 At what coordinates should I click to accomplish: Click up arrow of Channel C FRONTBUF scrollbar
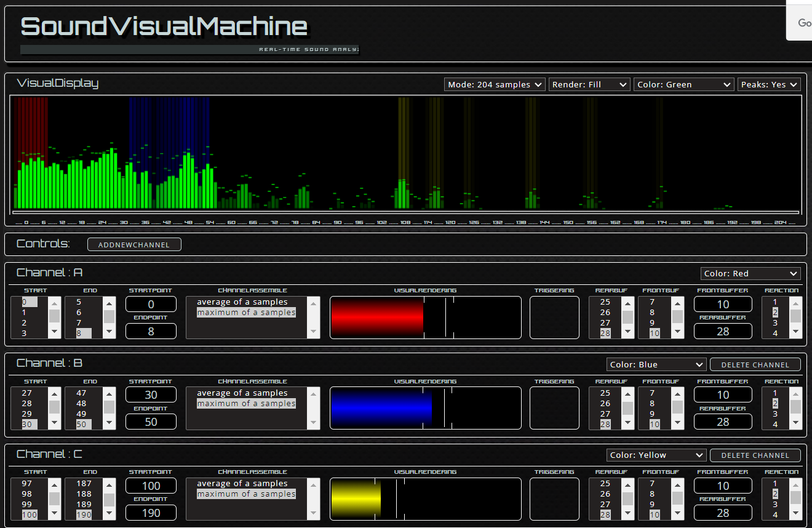click(677, 484)
